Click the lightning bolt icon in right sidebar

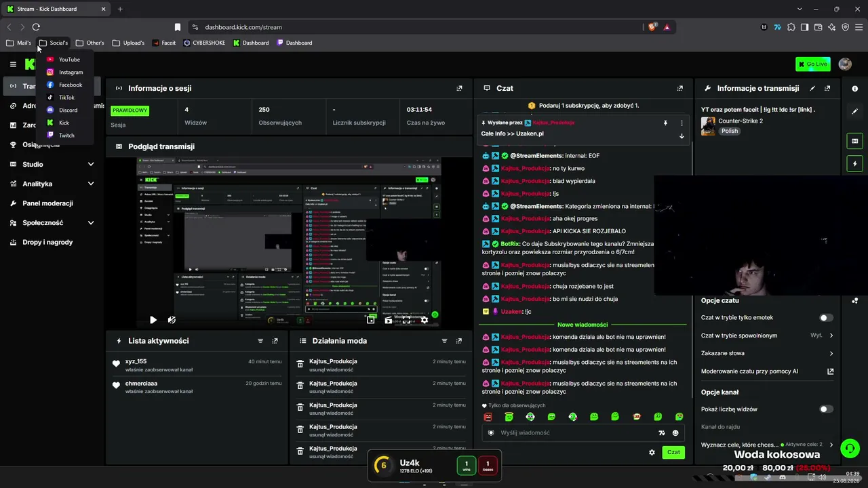tap(854, 164)
